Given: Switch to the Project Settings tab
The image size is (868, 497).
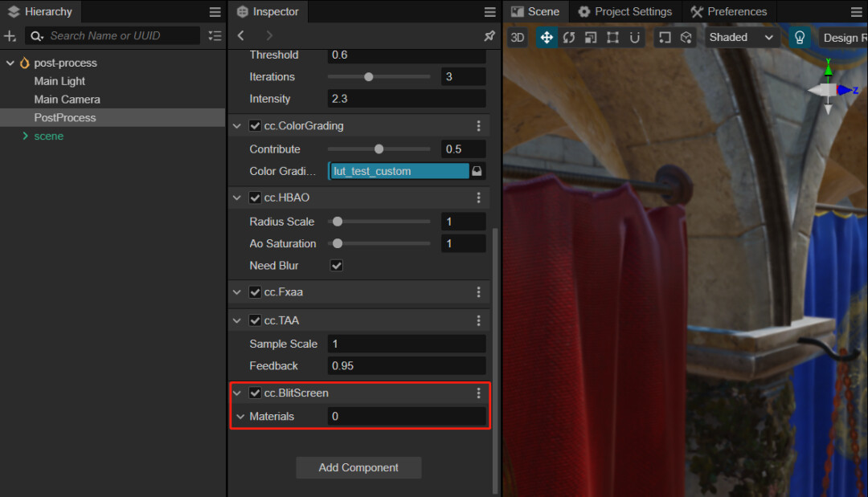Looking at the screenshot, I should click(x=624, y=11).
